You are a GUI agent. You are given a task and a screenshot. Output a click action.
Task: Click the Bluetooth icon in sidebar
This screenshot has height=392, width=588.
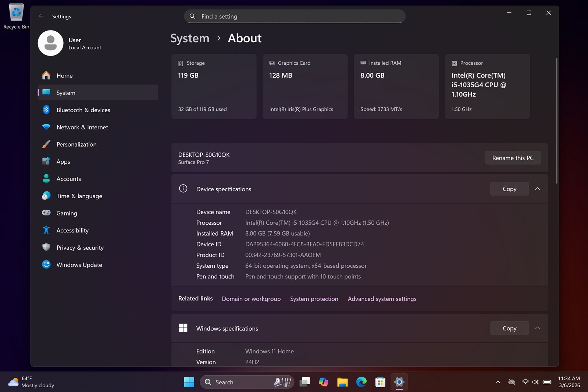46,110
